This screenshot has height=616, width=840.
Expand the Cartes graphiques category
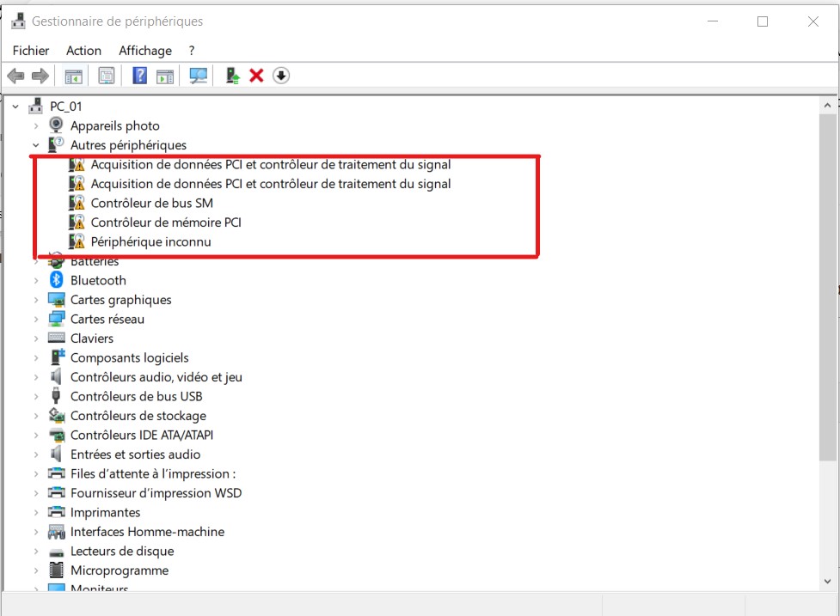(34, 299)
